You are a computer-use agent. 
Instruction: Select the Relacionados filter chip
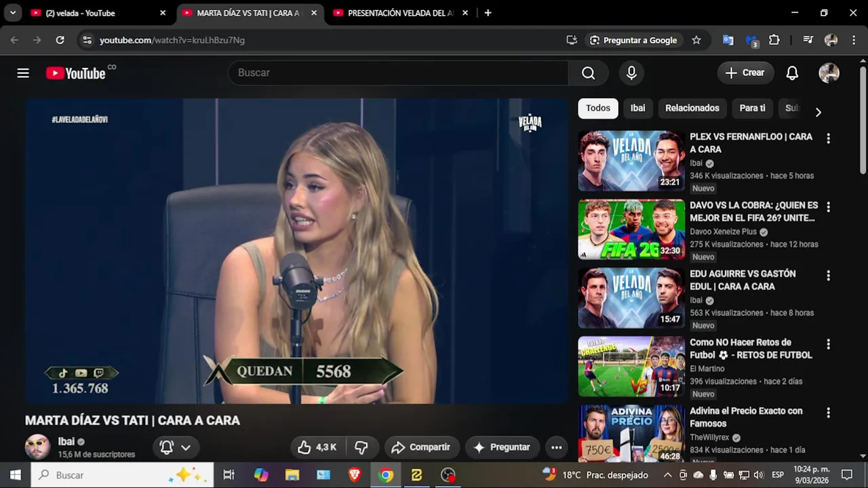[x=692, y=108]
